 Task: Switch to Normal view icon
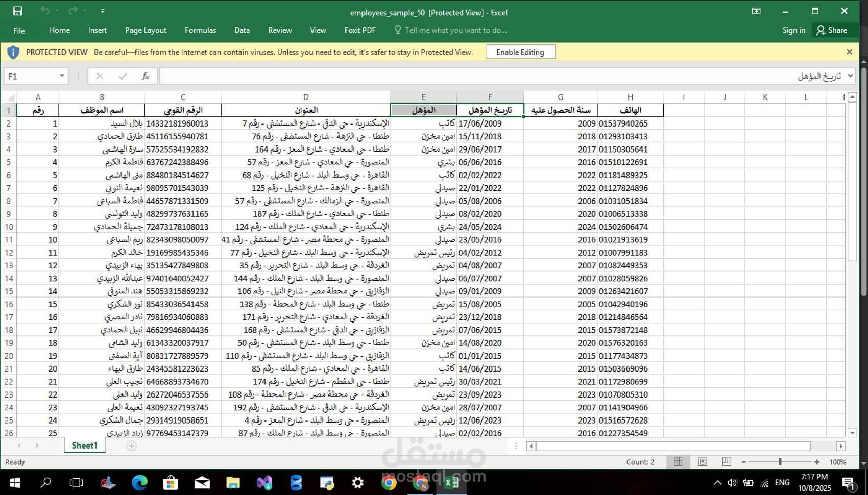click(x=678, y=462)
